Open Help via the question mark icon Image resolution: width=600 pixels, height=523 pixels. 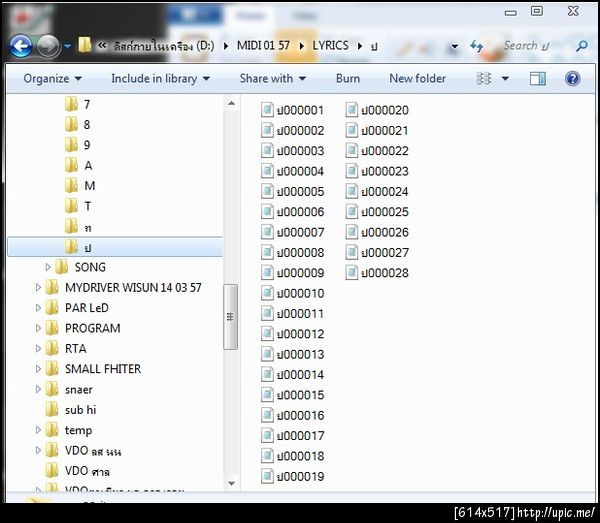572,79
